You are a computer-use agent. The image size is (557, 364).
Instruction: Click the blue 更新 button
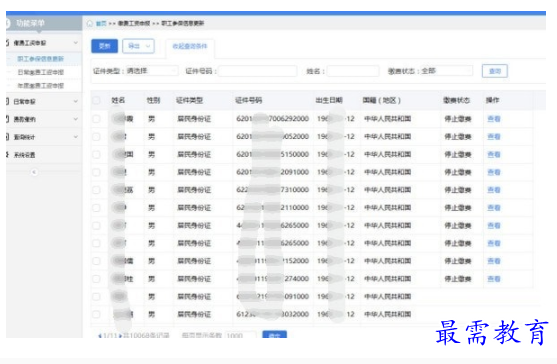tap(104, 46)
